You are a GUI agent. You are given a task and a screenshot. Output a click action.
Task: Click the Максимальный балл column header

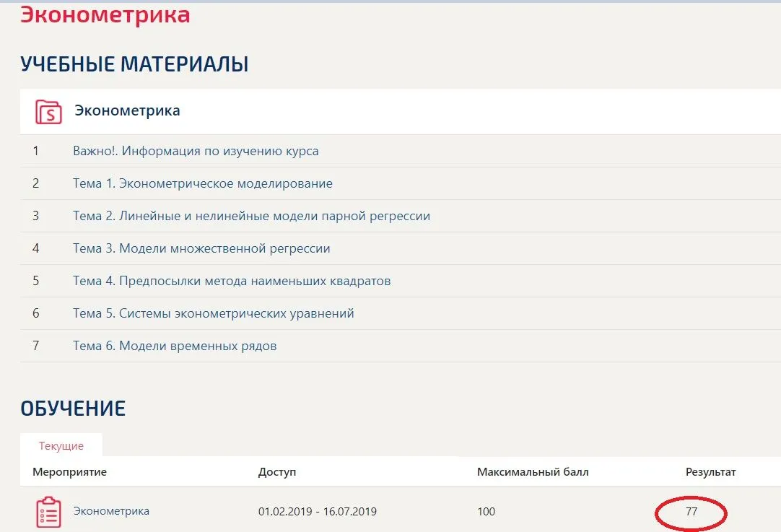tap(533, 472)
